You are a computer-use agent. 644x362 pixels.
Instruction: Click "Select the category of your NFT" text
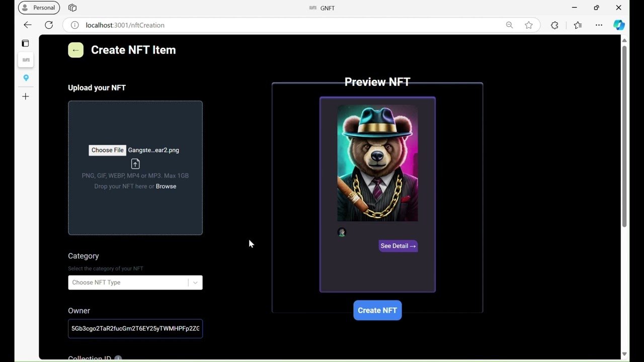106,268
